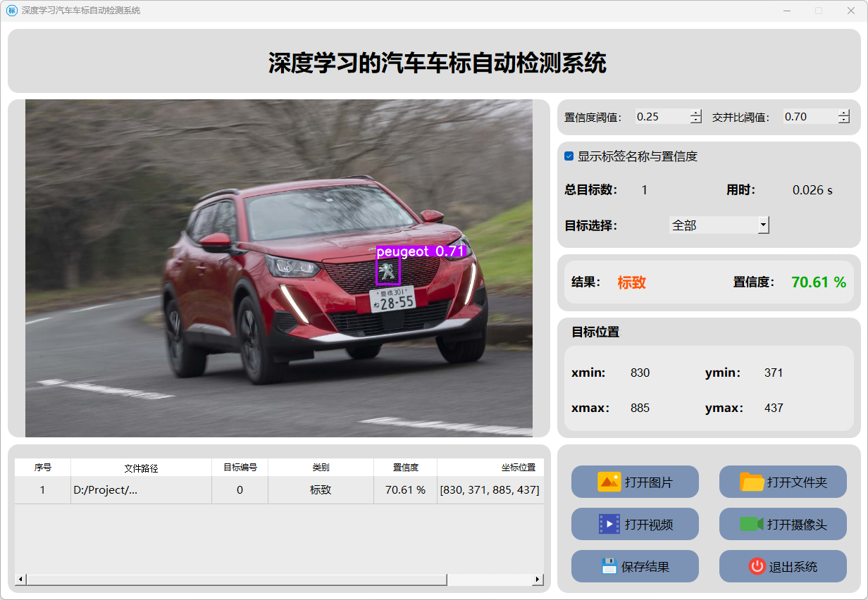Click the floppy disk icon on 保存结果
Viewport: 868px width, 600px height.
point(609,566)
